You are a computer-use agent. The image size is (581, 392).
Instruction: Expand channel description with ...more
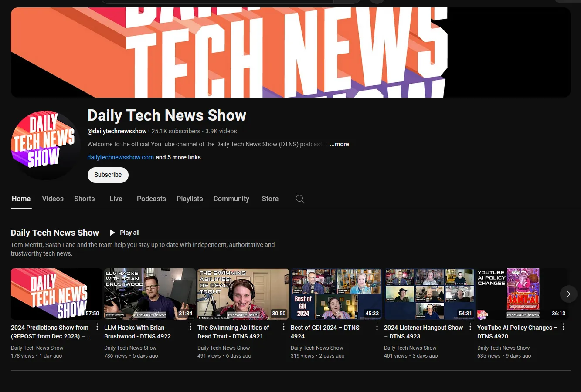click(x=339, y=144)
